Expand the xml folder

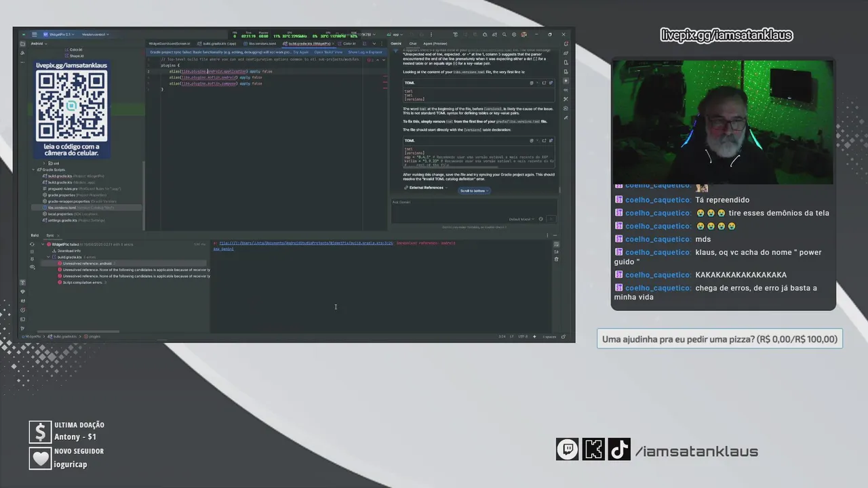point(44,163)
